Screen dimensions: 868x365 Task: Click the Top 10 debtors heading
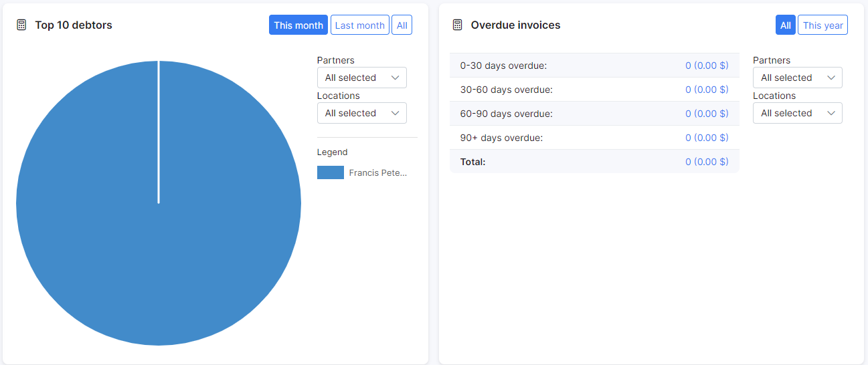pyautogui.click(x=74, y=25)
